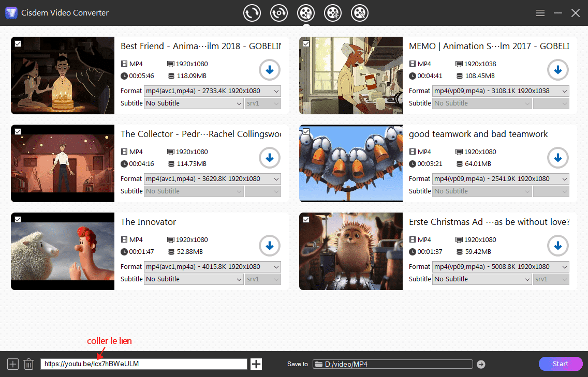Click the URL input field with youtu.be link
Image resolution: width=588 pixels, height=377 pixels.
[x=143, y=364]
